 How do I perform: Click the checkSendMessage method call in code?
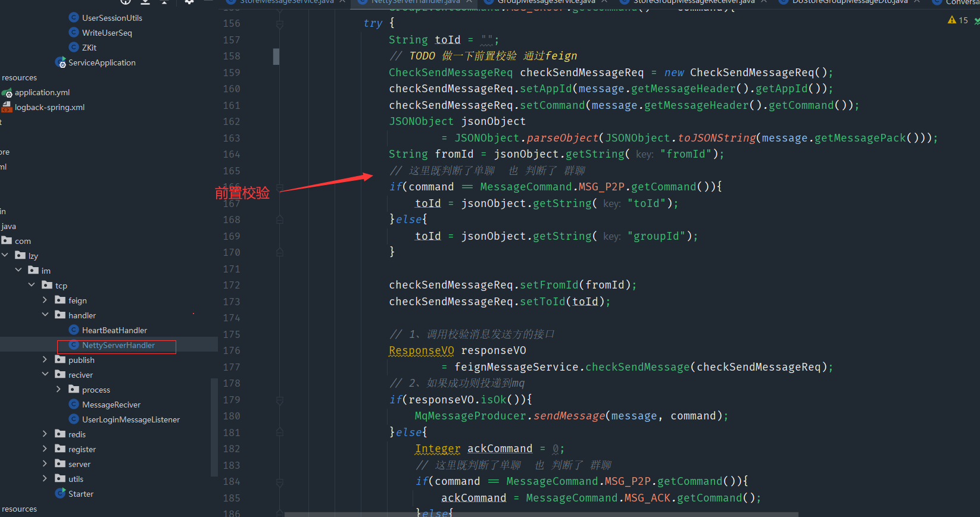638,367
